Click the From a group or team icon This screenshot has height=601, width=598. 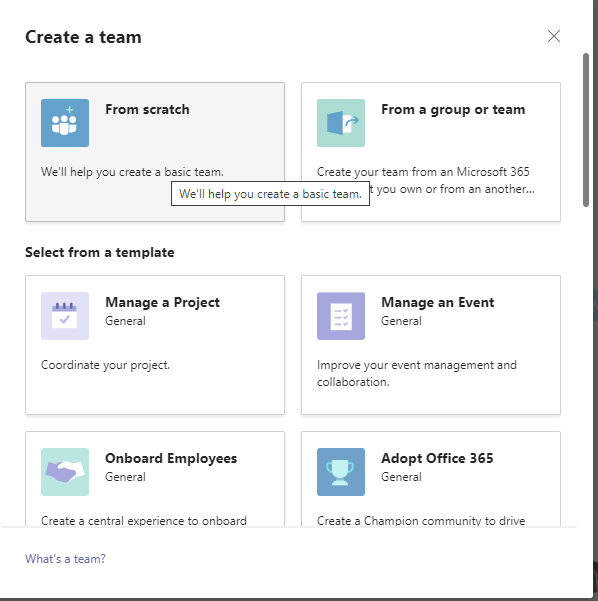341,123
